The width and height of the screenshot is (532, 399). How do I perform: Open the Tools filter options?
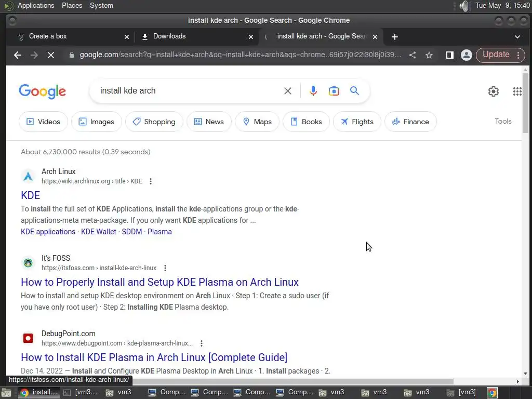coord(503,121)
